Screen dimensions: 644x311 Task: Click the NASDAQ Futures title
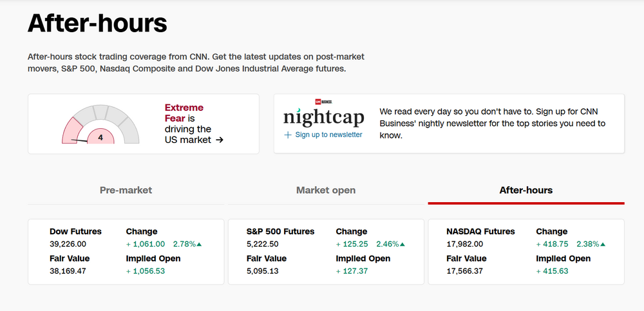[x=480, y=231]
